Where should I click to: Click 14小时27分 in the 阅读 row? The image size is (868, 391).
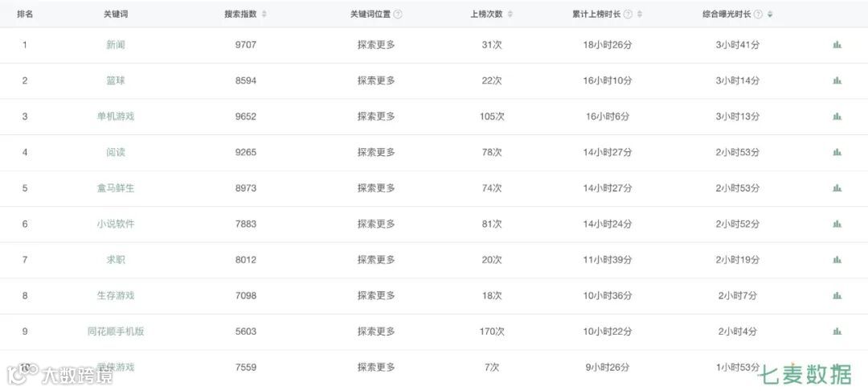point(608,152)
